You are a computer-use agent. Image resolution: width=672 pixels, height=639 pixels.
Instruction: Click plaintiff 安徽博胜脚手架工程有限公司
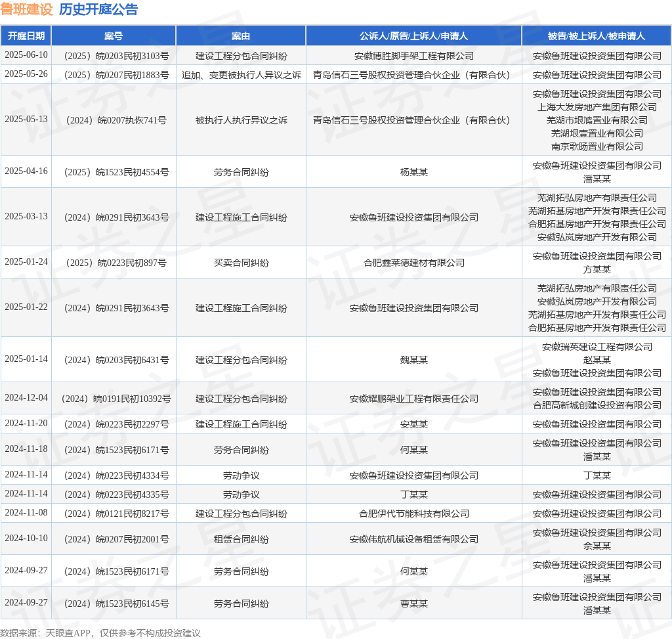(x=414, y=56)
